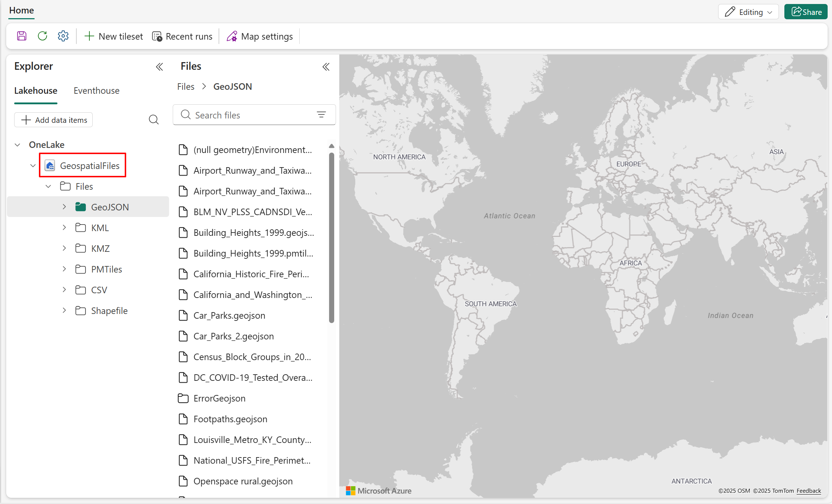Switch to the Eventhouse tab
832x504 pixels.
96,90
